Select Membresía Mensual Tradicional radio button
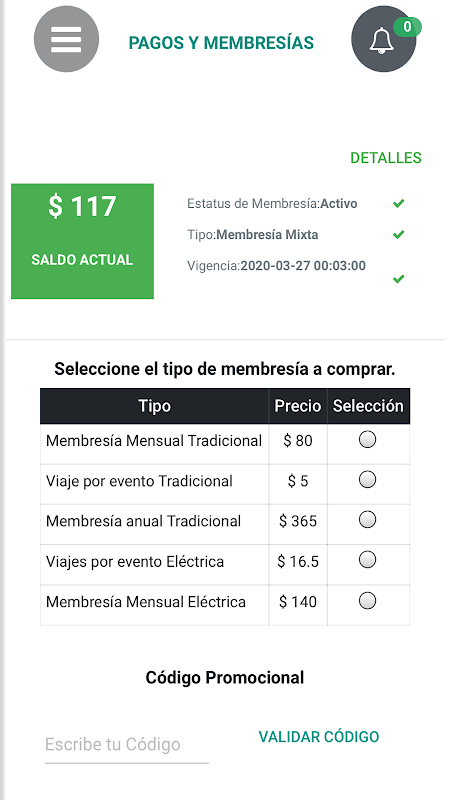Screen dimensions: 450x800 (x=367, y=439)
